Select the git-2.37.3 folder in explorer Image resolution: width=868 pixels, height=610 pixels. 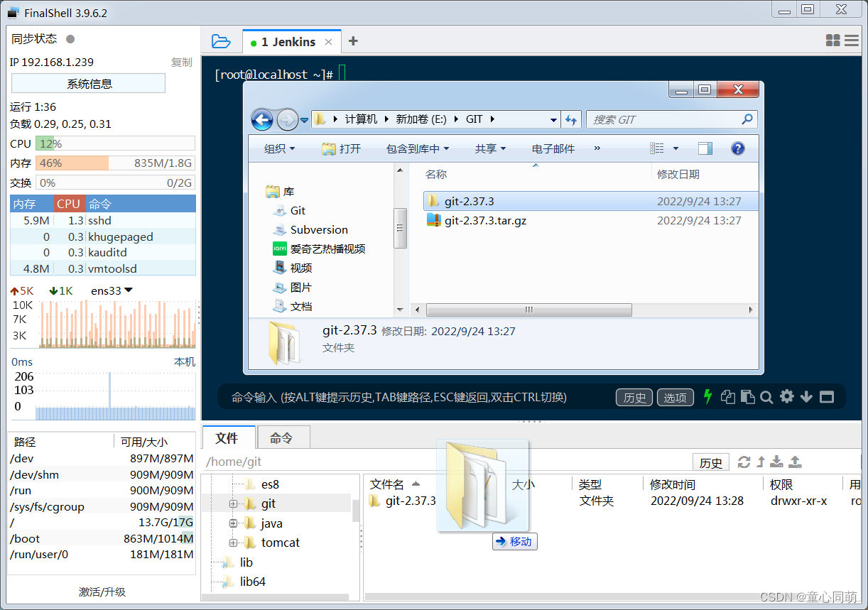click(x=592, y=201)
